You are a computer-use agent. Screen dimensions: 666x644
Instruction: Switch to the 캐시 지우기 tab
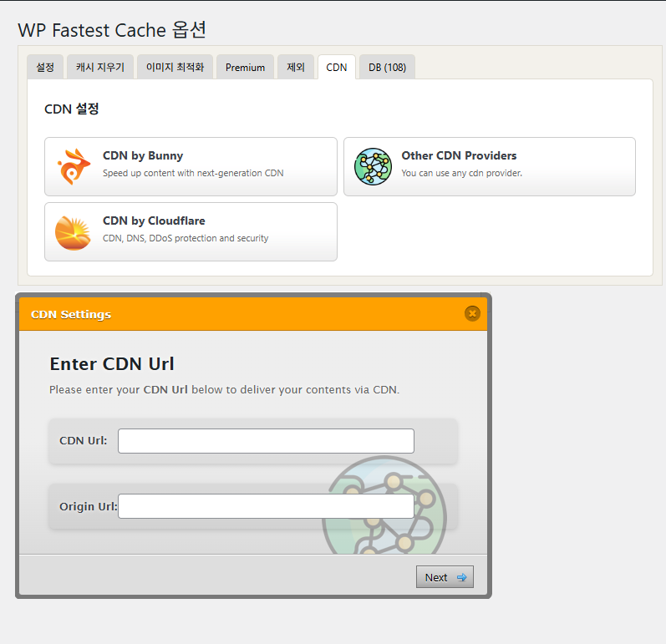click(x=100, y=68)
